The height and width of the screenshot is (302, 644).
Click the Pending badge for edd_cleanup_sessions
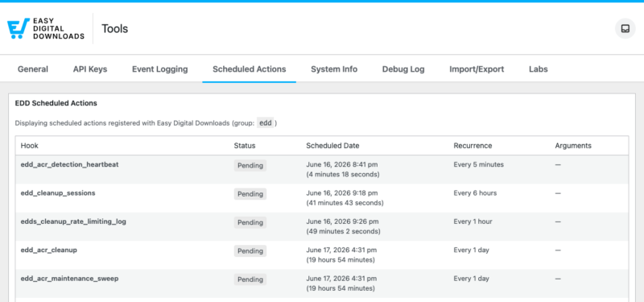click(250, 194)
